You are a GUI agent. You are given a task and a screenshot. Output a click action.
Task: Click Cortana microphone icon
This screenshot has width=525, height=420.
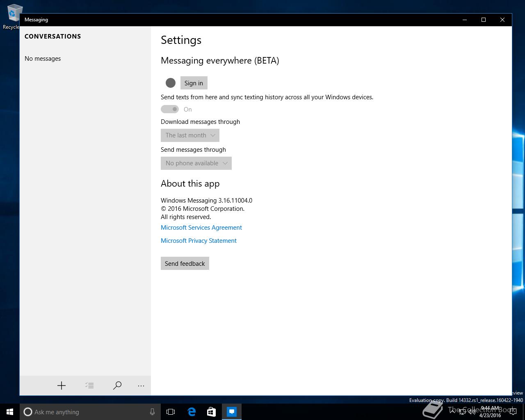point(152,412)
